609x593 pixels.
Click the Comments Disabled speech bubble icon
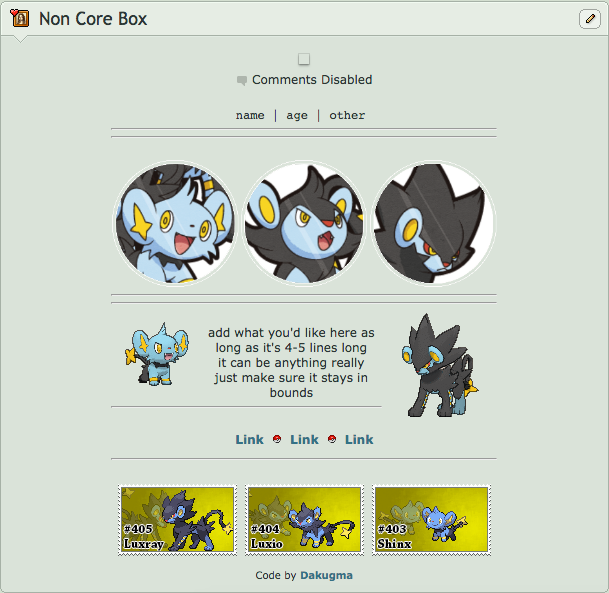pos(242,80)
